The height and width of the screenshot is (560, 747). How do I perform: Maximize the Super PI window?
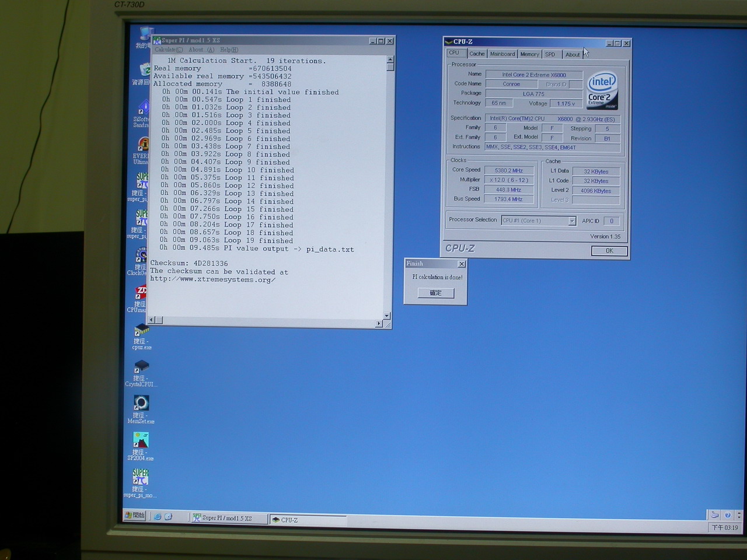point(381,41)
